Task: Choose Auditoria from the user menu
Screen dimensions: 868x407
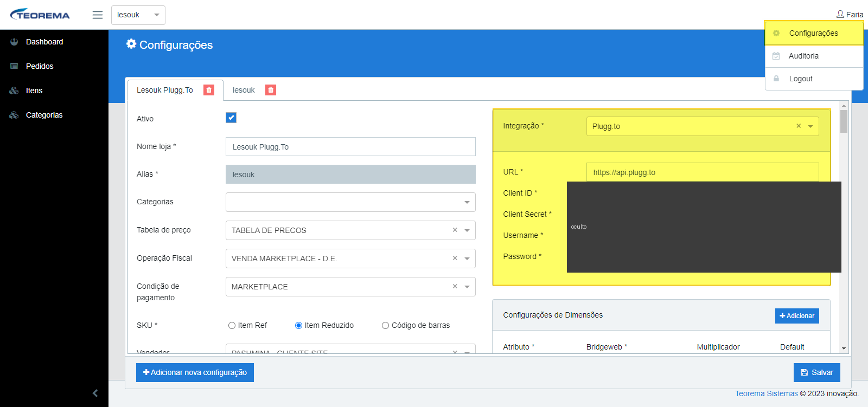Action: (814, 56)
